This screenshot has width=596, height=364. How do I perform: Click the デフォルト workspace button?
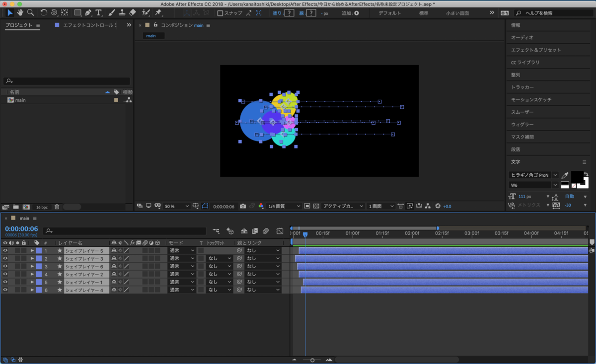[x=389, y=13]
